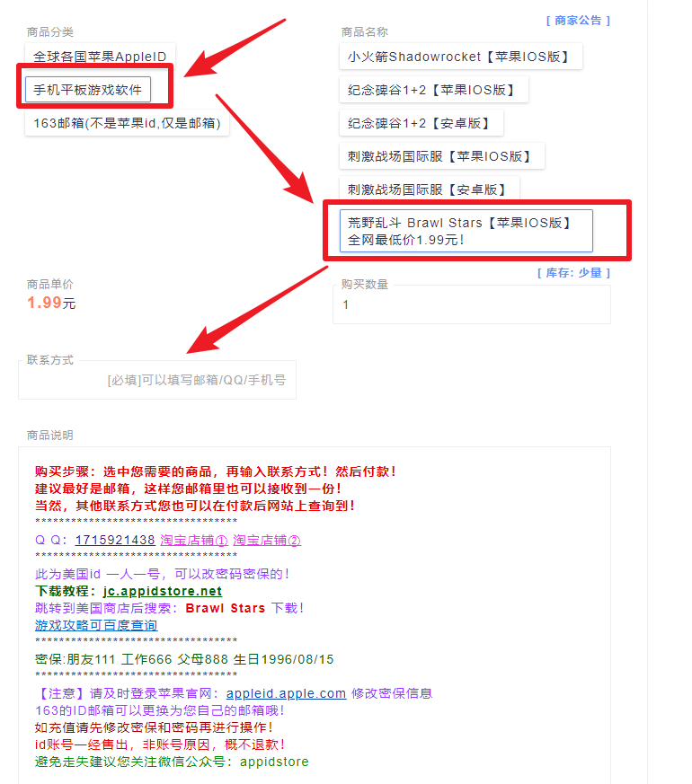Visit the 淘宝店铺① link
Image resolution: width=692 pixels, height=784 pixels.
point(193,541)
